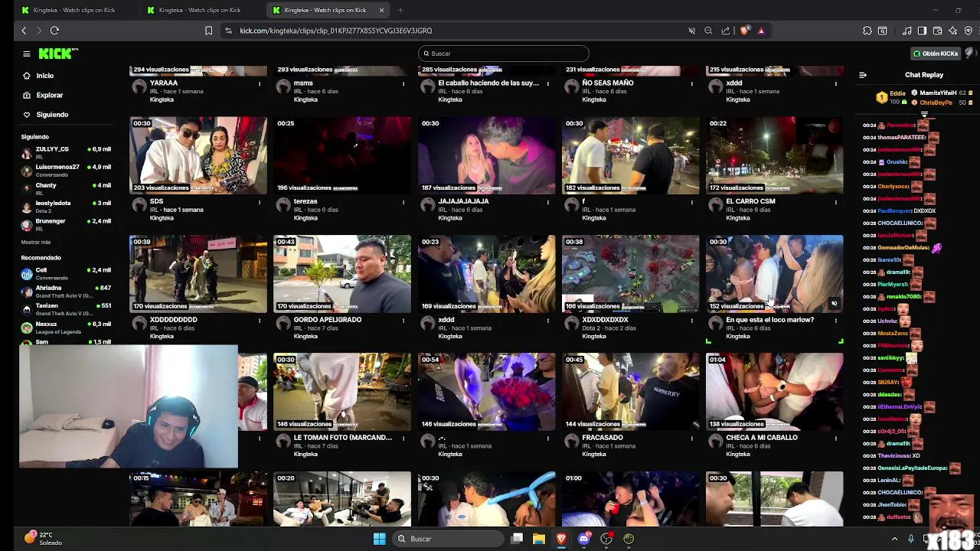Viewport: 980px width, 551px height.
Task: Open Brave Wallet icon
Action: click(x=937, y=31)
